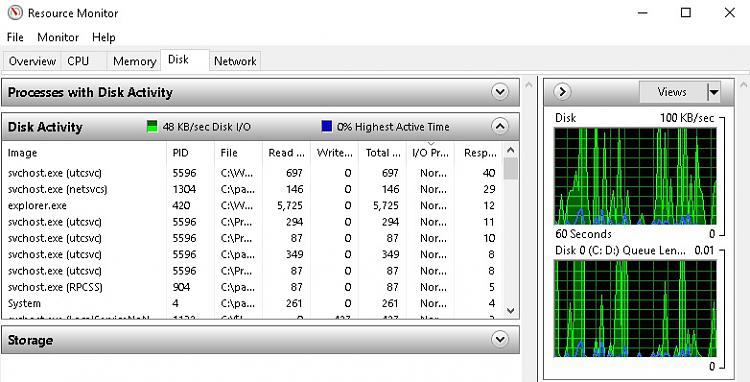Switch to the Network tab
Viewport: 750px width, 382px height.
[x=235, y=61]
